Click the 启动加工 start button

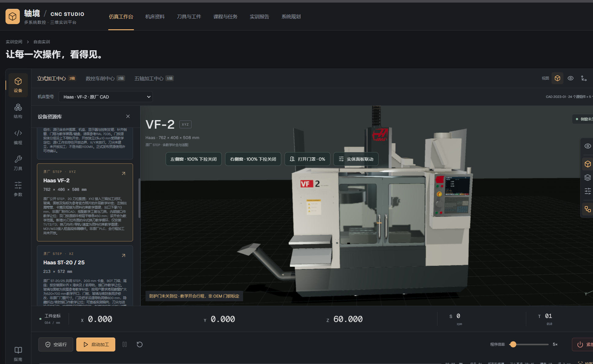[x=96, y=344]
